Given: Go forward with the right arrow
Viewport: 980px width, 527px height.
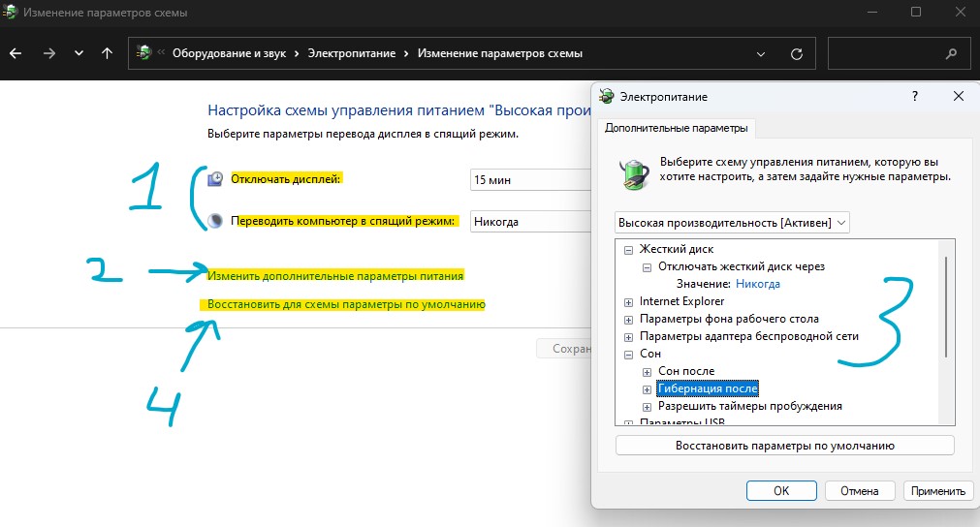Looking at the screenshot, I should click(48, 53).
